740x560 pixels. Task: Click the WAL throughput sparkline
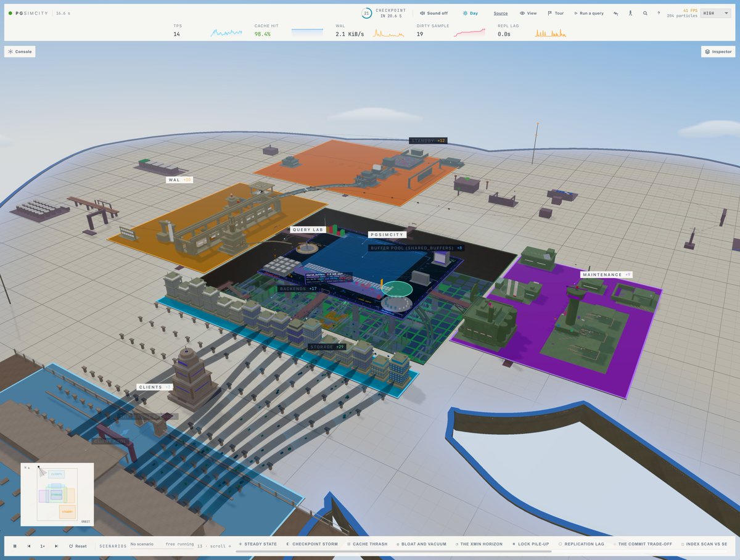388,33
